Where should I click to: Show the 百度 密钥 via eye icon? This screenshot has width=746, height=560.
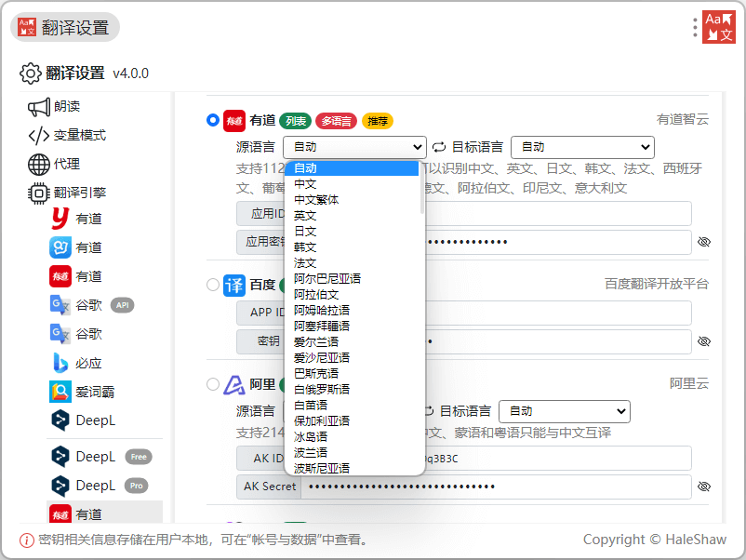coord(703,341)
